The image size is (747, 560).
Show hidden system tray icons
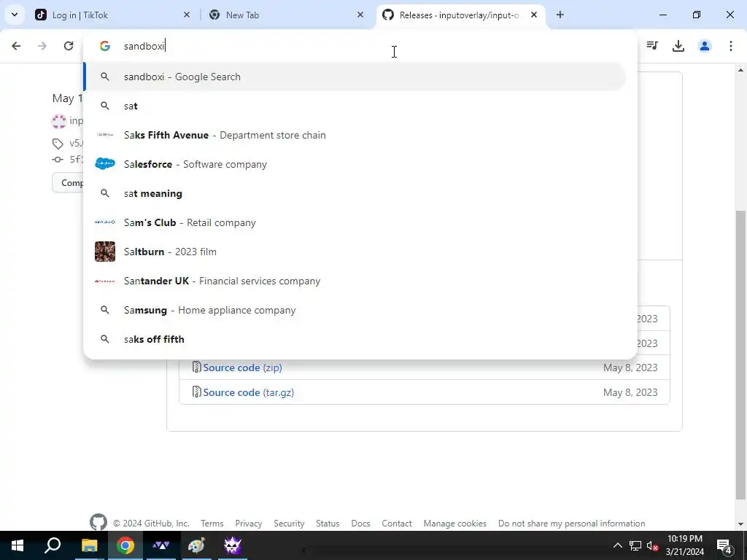pyautogui.click(x=617, y=545)
